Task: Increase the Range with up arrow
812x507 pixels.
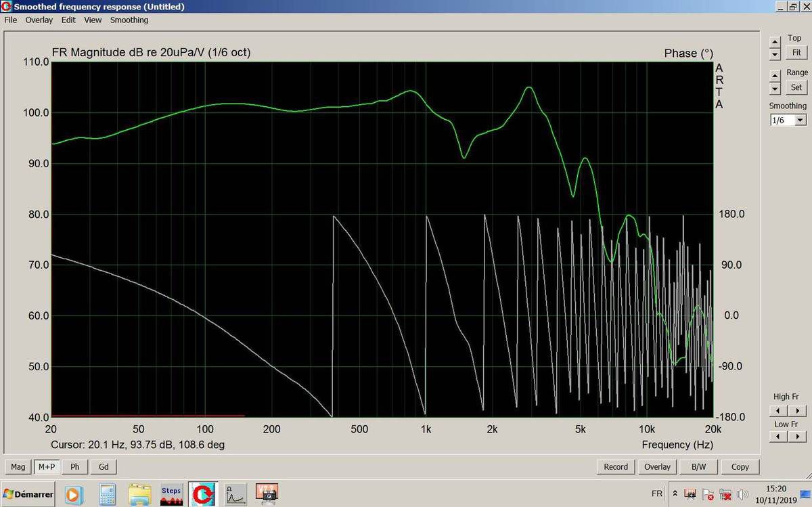Action: click(x=775, y=76)
